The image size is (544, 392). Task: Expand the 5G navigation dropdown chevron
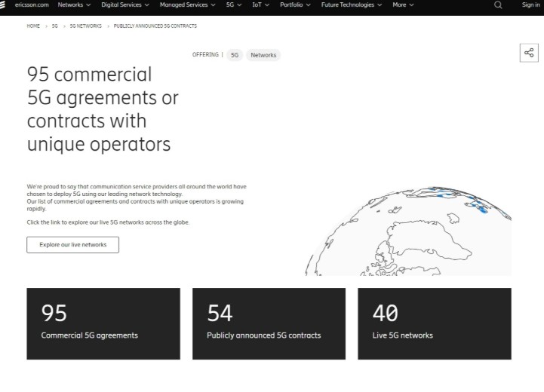click(239, 5)
